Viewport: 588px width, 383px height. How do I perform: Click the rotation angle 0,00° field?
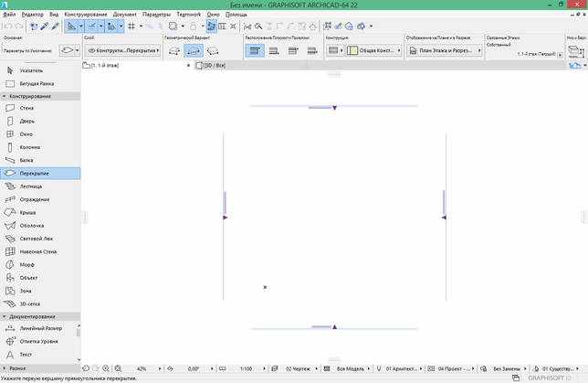(194, 368)
